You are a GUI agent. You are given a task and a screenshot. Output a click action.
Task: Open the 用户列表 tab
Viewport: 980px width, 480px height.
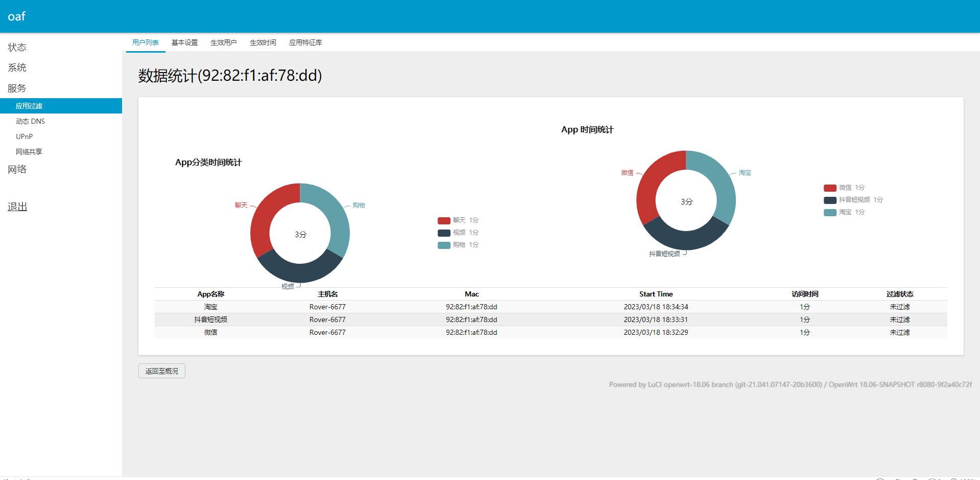coord(146,42)
